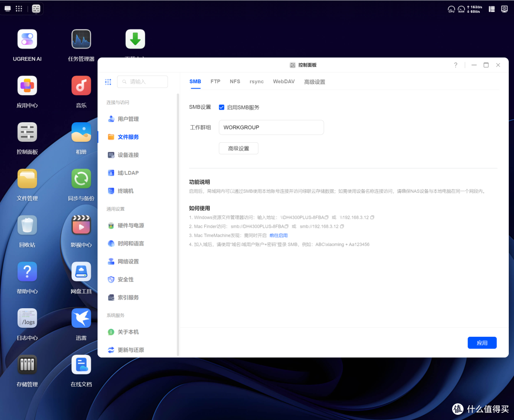Screen dimensions: 514x420
Task: Open the Recycle Bin (回收站) desktop icon
Action: point(27,225)
